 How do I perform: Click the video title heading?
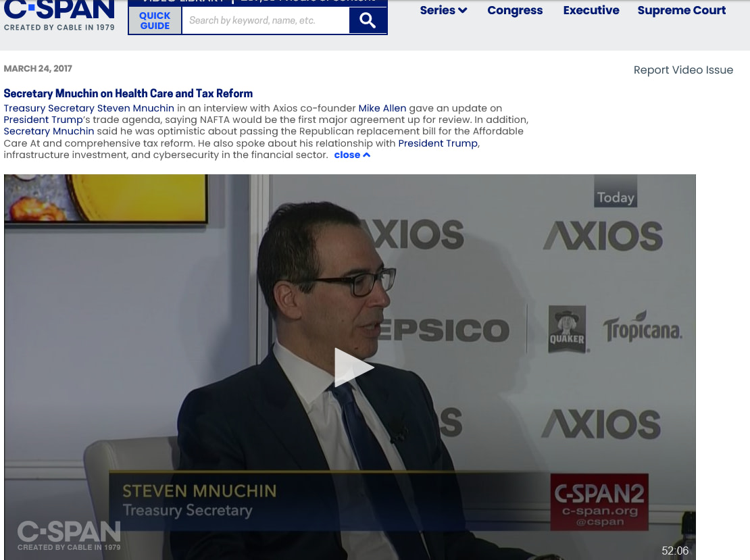coord(128,93)
